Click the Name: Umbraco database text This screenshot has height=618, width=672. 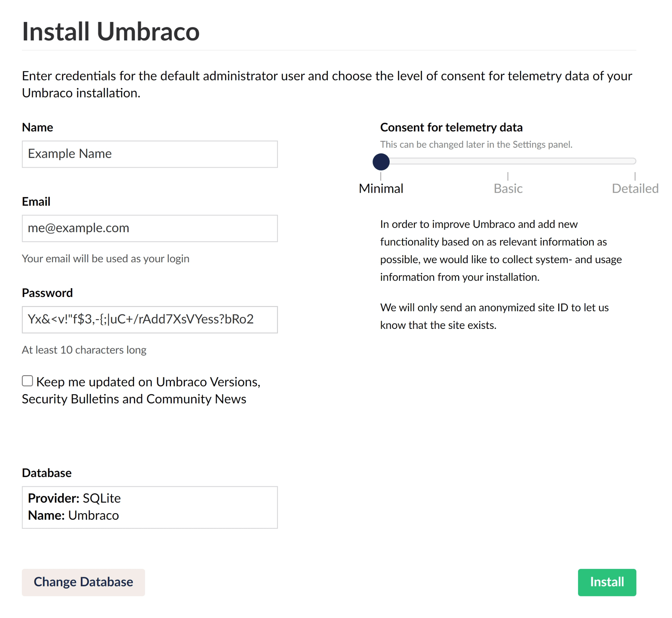[x=73, y=515]
